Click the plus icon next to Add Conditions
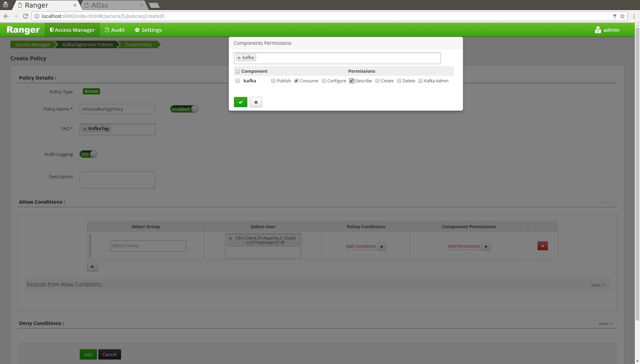Viewport: 640px width, 364px height. pos(382,247)
